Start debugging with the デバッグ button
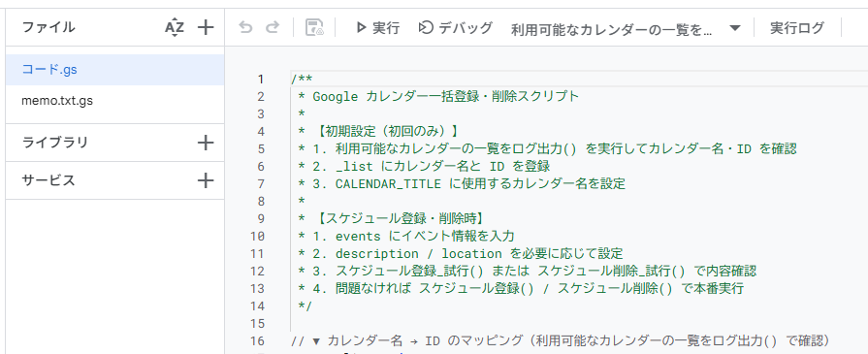Image resolution: width=868 pixels, height=354 pixels. tap(455, 28)
